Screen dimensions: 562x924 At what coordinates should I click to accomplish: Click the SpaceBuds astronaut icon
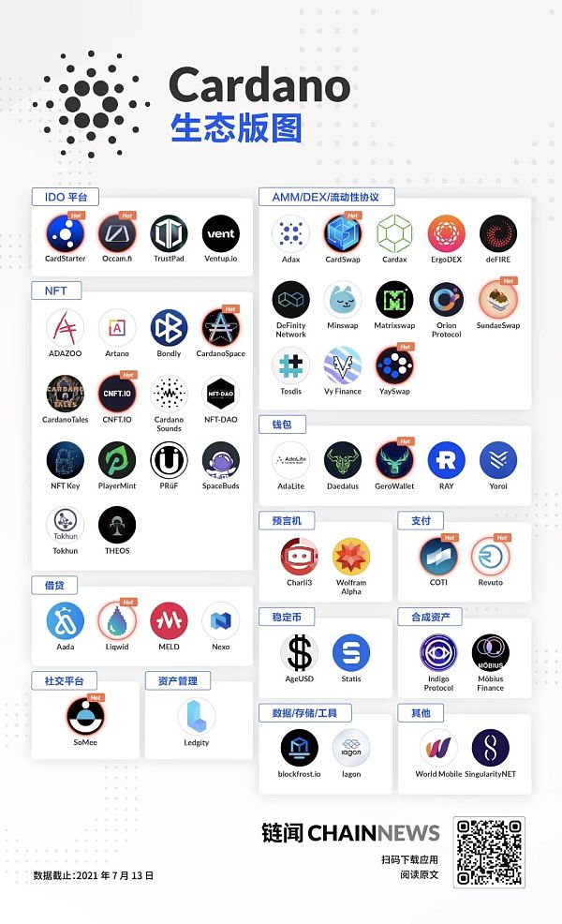tap(221, 460)
